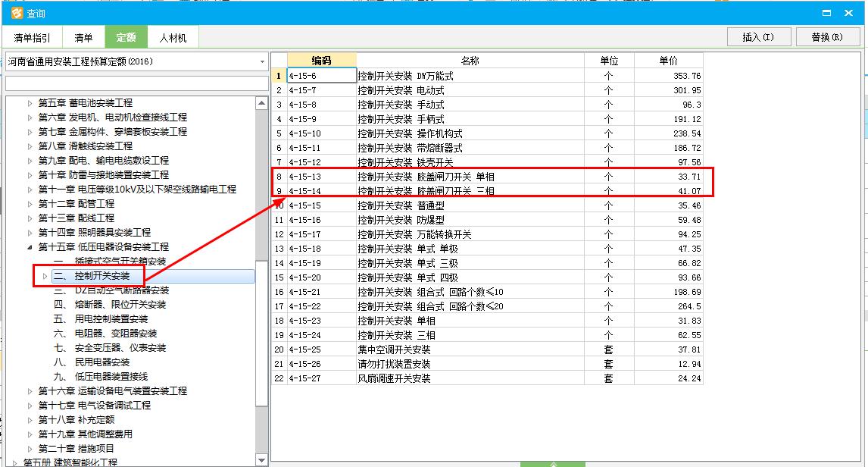Click the 查询 window app icon
868x467 pixels.
pos(17,13)
